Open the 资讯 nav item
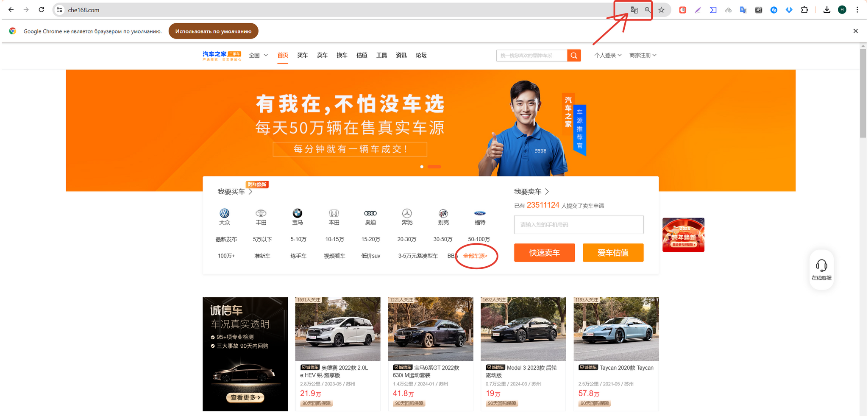 (x=401, y=55)
